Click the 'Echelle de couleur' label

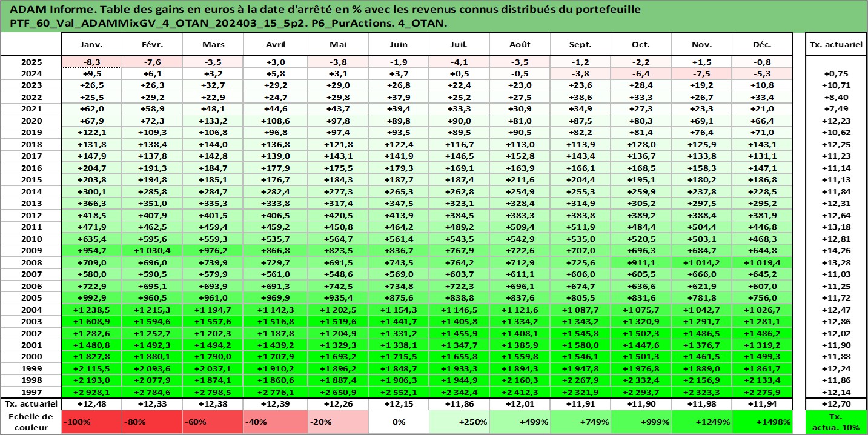pos(31,422)
